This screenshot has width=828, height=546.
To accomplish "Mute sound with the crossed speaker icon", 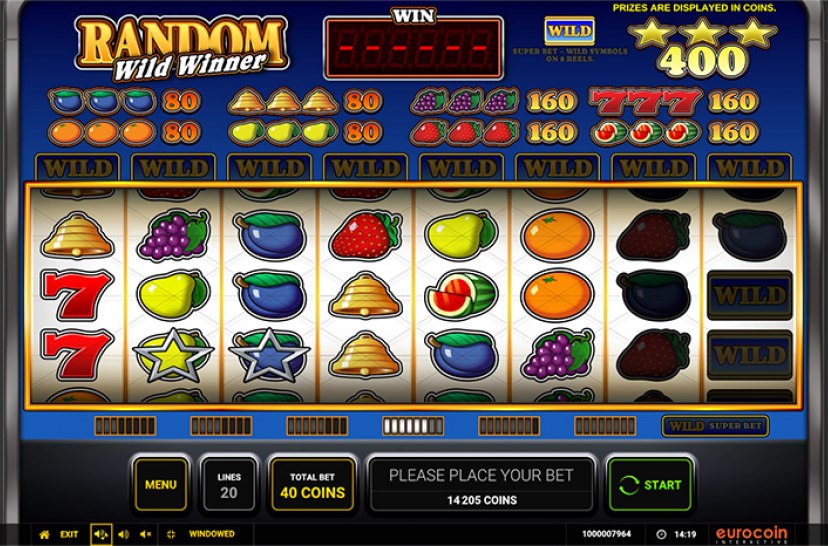I will [146, 534].
